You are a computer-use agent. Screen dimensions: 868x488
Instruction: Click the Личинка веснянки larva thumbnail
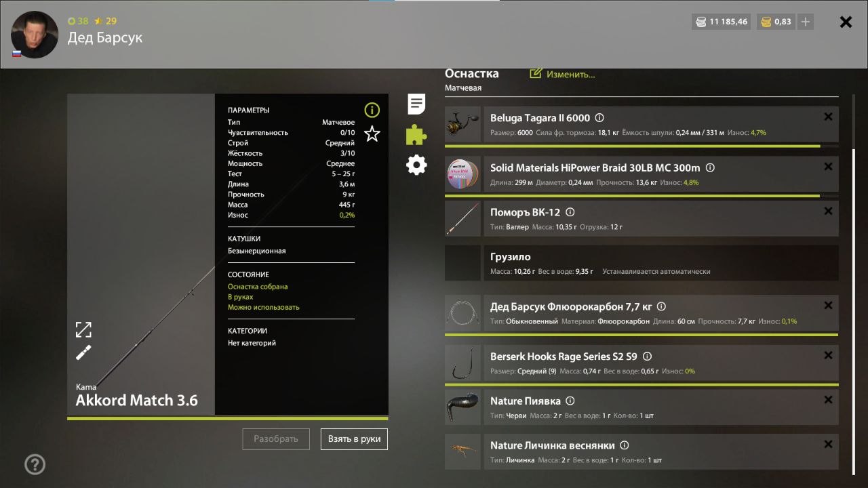tap(462, 452)
